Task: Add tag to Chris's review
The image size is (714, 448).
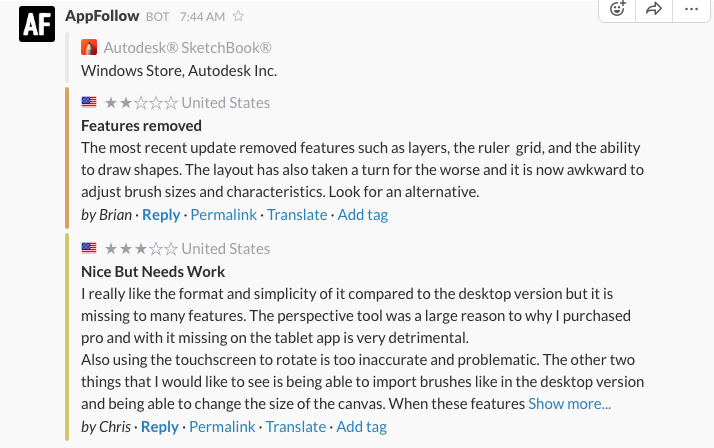Action: click(x=361, y=426)
